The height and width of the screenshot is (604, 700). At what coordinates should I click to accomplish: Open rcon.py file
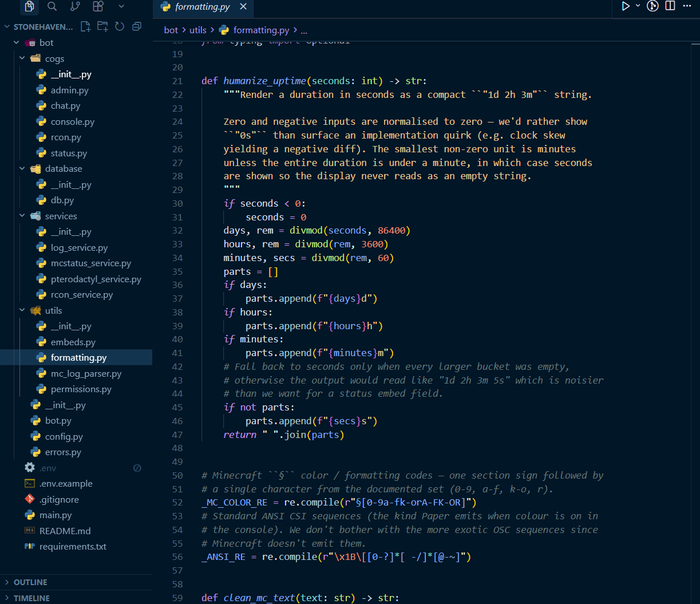coord(66,137)
